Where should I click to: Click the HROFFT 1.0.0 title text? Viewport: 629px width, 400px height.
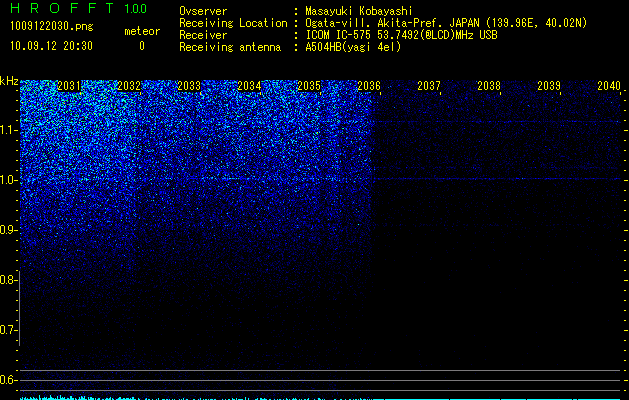point(78,8)
